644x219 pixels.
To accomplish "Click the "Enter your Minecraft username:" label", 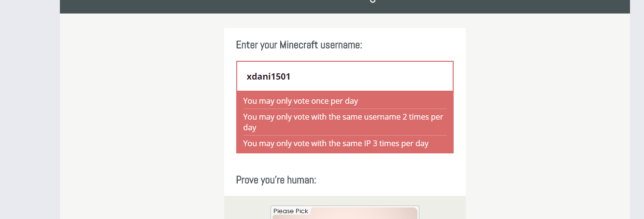I will 299,45.
